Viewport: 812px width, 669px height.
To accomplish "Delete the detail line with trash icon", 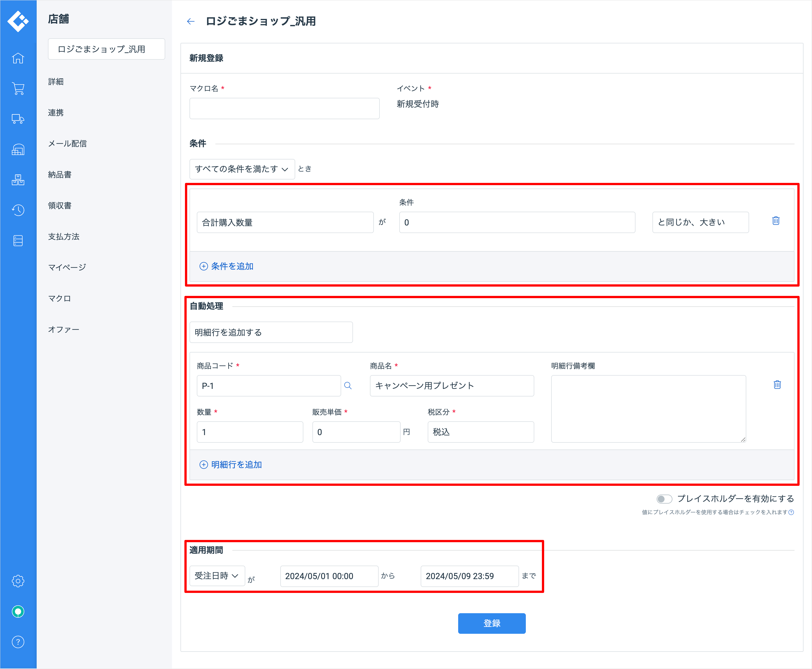I will click(777, 385).
